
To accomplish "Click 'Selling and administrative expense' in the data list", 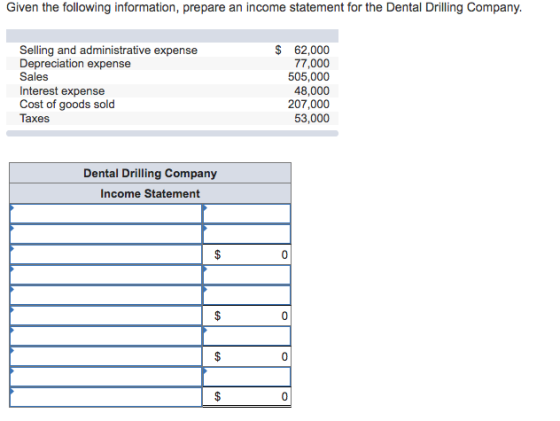I will coord(108,50).
